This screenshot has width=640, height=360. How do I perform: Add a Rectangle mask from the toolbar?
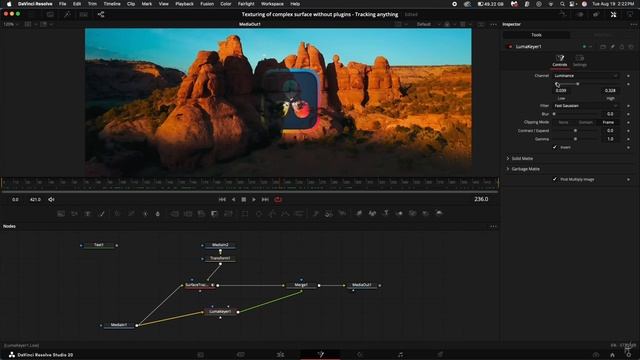point(245,213)
